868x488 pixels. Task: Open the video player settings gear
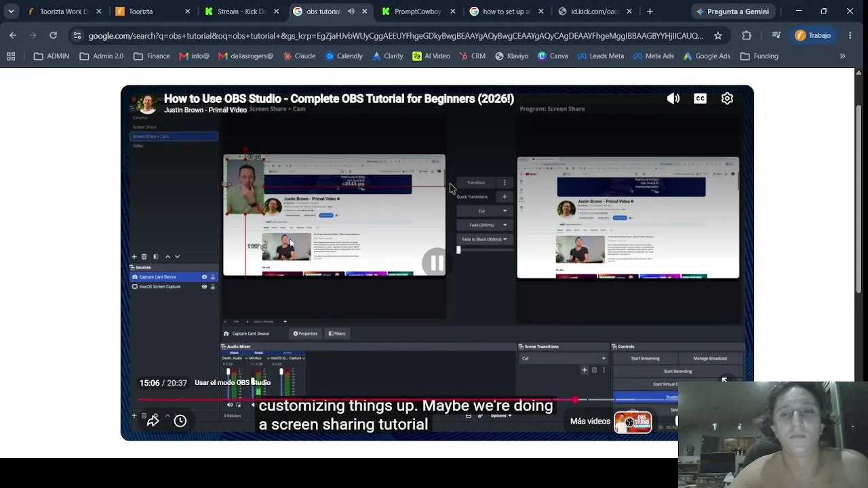point(727,99)
